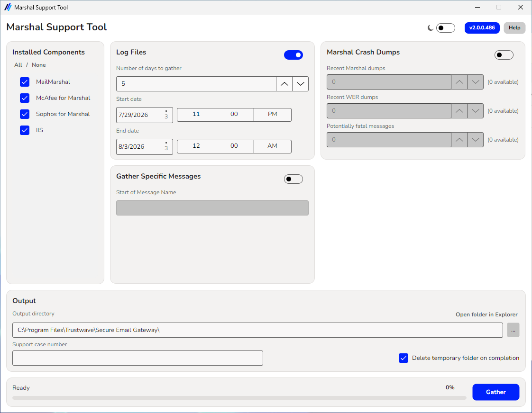Image resolution: width=532 pixels, height=413 pixels.
Task: Click the Installed Components heading
Action: [x=48, y=52]
